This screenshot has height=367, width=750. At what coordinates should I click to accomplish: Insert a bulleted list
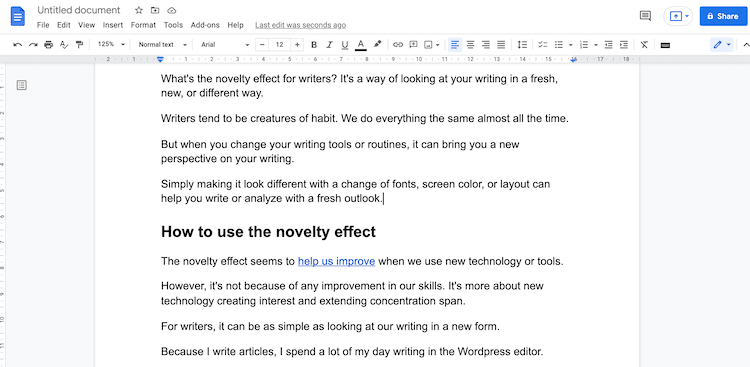click(x=559, y=44)
